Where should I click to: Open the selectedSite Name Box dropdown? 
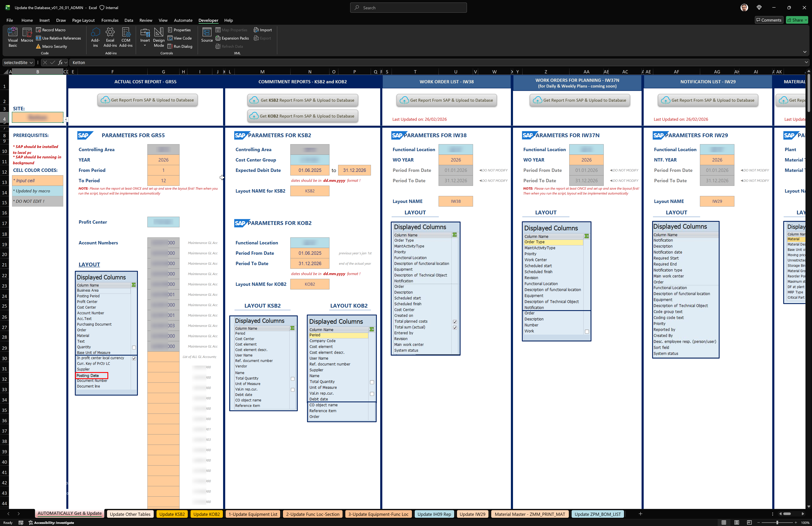pyautogui.click(x=31, y=62)
